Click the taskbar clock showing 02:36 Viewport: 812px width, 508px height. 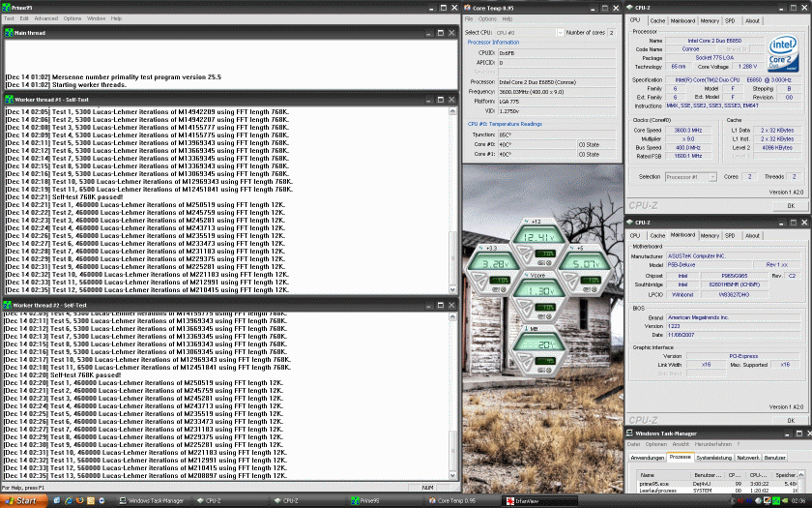[x=798, y=501]
